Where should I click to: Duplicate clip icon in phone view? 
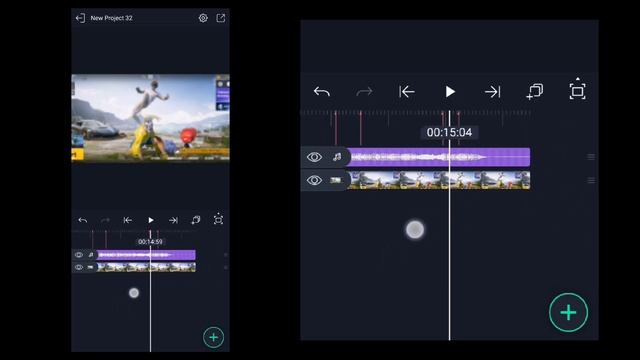pos(196,220)
